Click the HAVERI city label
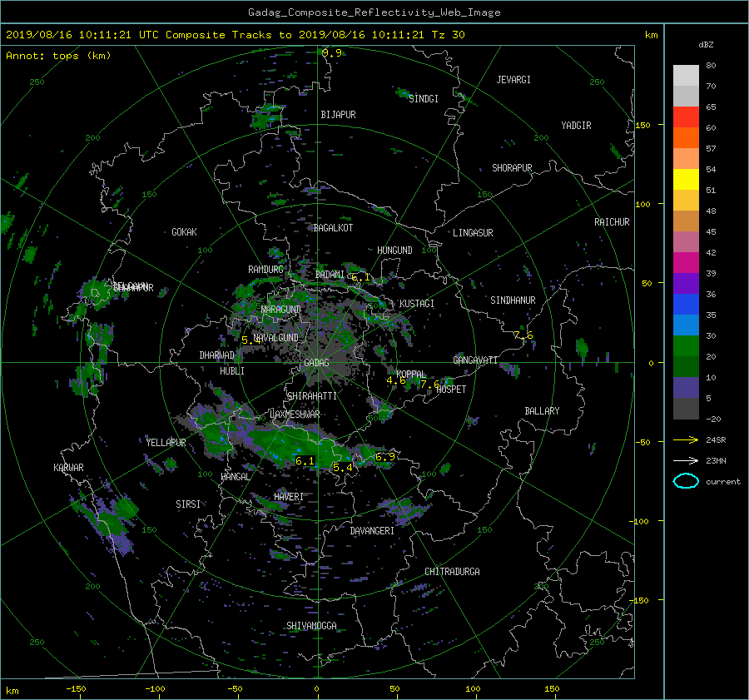Viewport: 749px width, 700px height. (x=289, y=497)
